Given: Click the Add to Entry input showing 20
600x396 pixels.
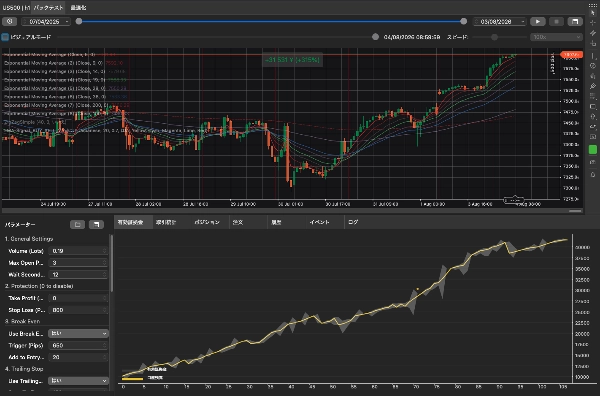Looking at the screenshot, I should [78, 357].
